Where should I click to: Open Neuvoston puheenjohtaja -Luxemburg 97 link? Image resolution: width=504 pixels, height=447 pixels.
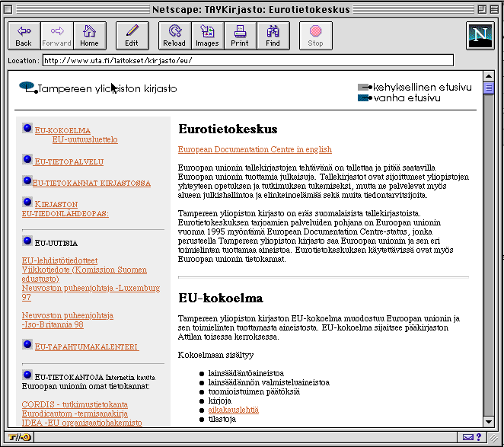click(x=91, y=292)
